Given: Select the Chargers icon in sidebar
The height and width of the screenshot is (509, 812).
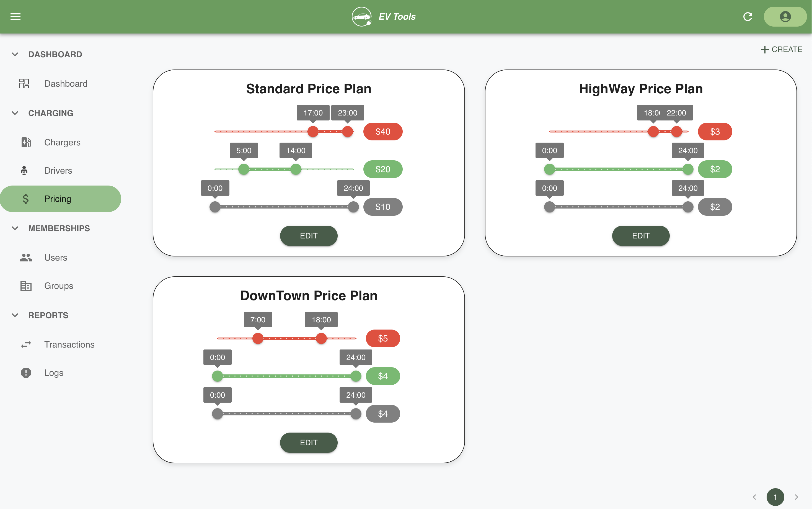Looking at the screenshot, I should point(25,142).
